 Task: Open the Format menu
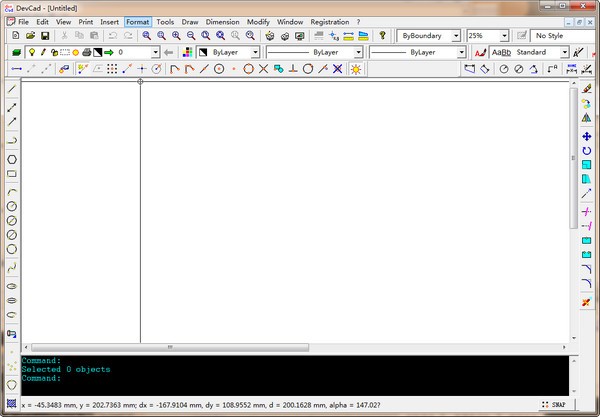pos(138,21)
